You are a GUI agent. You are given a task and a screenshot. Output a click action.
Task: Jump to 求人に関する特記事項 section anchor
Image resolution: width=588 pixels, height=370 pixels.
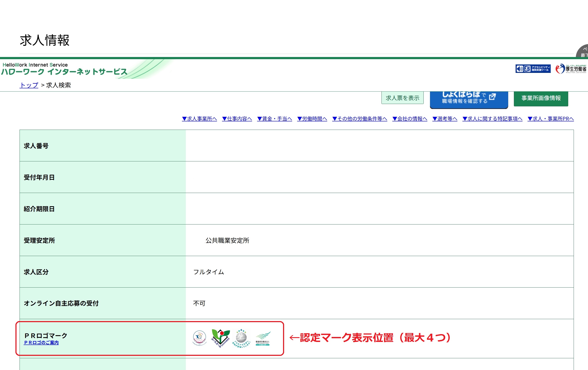[492, 119]
